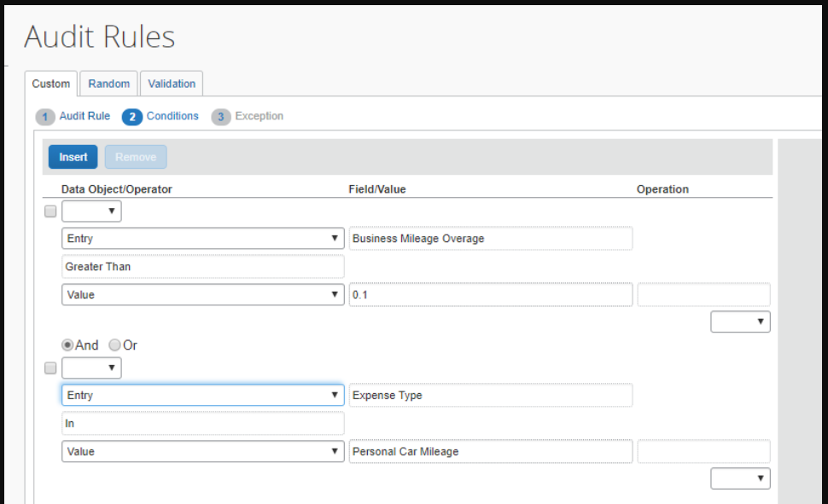Click the Remove button
Image resolution: width=828 pixels, height=504 pixels.
click(x=136, y=157)
